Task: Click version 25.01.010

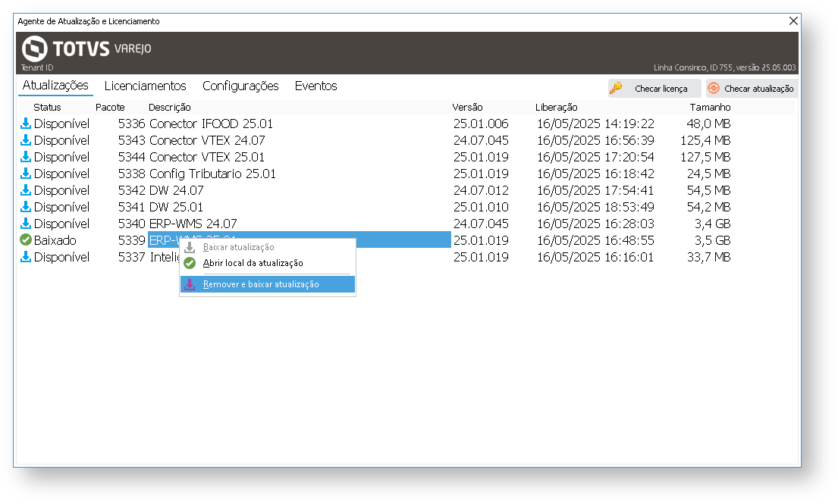Action: [481, 207]
